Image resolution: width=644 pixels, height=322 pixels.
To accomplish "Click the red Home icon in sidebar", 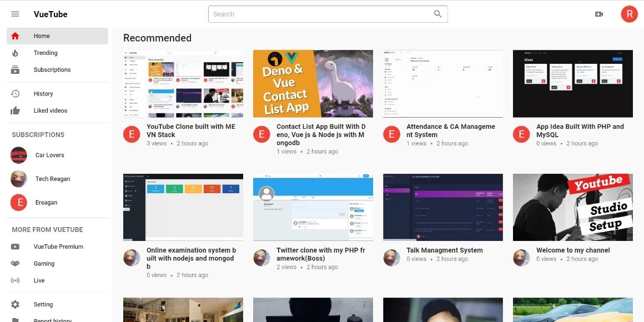I will tap(15, 36).
